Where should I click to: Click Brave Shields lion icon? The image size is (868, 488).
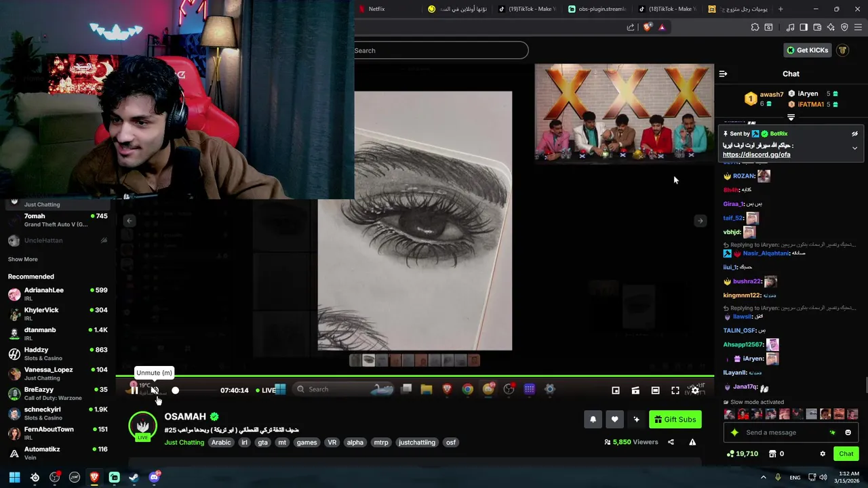click(x=648, y=27)
